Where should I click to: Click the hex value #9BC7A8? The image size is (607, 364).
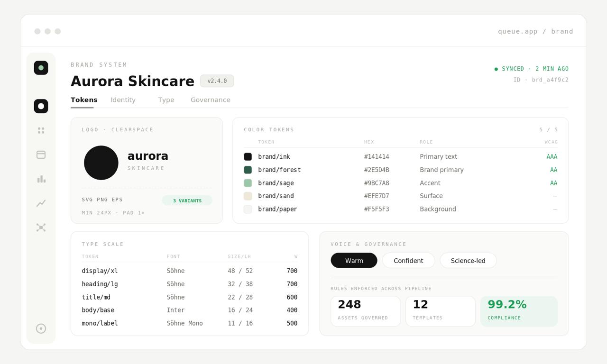click(x=377, y=183)
